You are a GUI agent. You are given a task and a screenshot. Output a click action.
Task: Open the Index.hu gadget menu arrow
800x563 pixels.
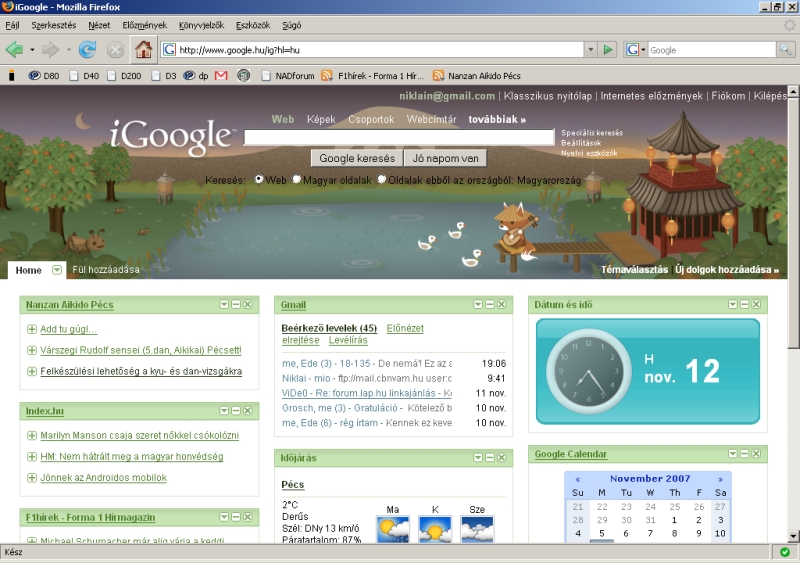pyautogui.click(x=224, y=410)
